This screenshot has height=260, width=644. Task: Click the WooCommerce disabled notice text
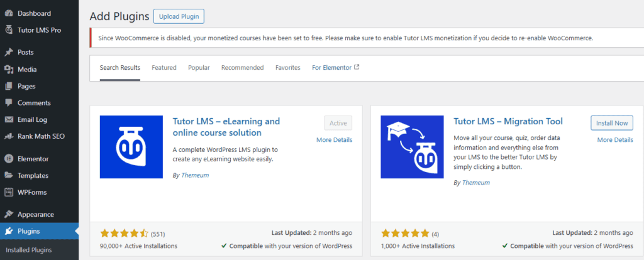pos(346,38)
